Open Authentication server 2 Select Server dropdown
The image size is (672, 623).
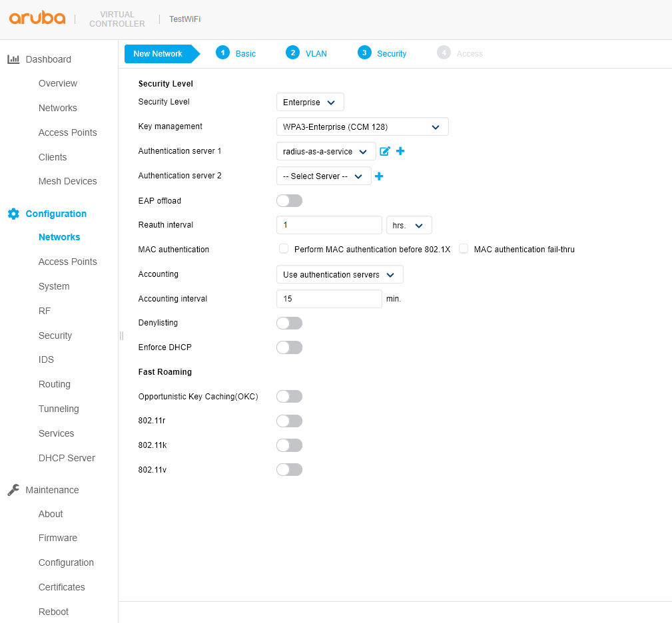point(324,176)
